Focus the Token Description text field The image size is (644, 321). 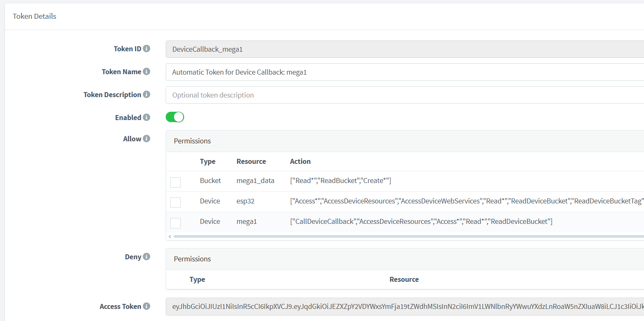tap(404, 95)
